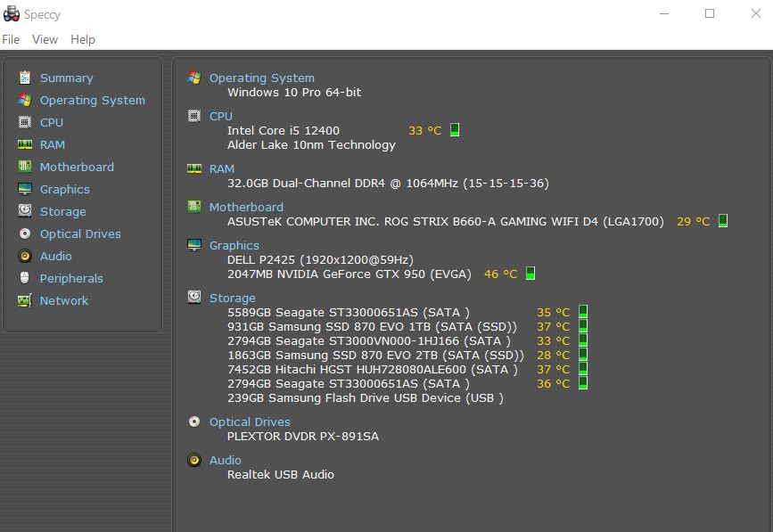
Task: Click the Optical Drives disc icon in sidebar
Action: pos(25,233)
